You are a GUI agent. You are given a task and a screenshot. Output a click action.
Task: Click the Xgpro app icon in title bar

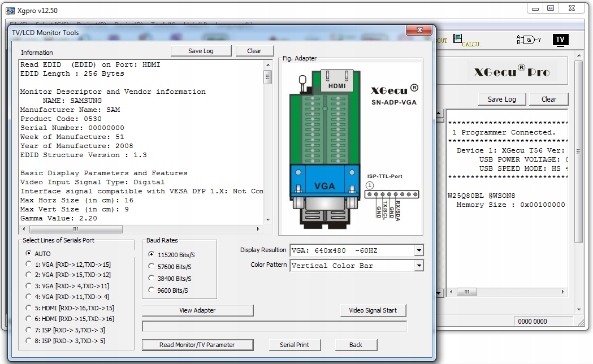10,10
